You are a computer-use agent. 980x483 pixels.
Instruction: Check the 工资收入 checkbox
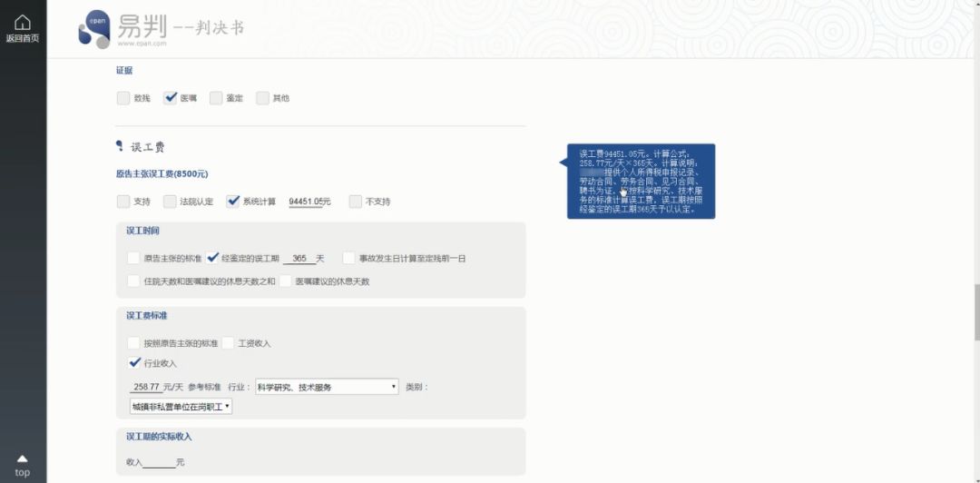[228, 343]
